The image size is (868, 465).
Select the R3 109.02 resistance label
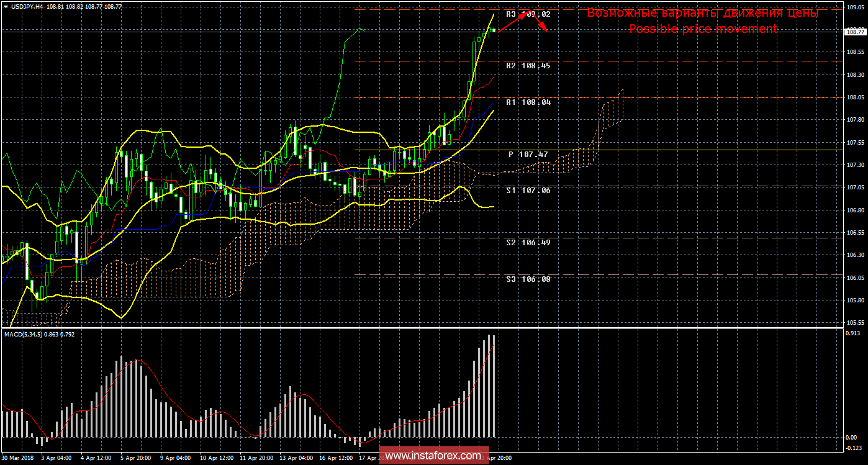pyautogui.click(x=528, y=14)
